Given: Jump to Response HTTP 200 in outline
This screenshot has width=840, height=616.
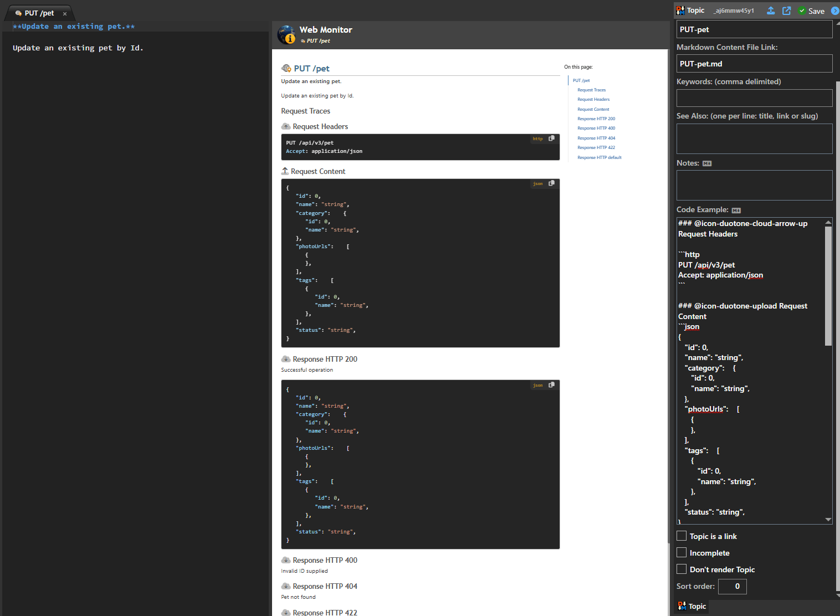Looking at the screenshot, I should coord(596,119).
